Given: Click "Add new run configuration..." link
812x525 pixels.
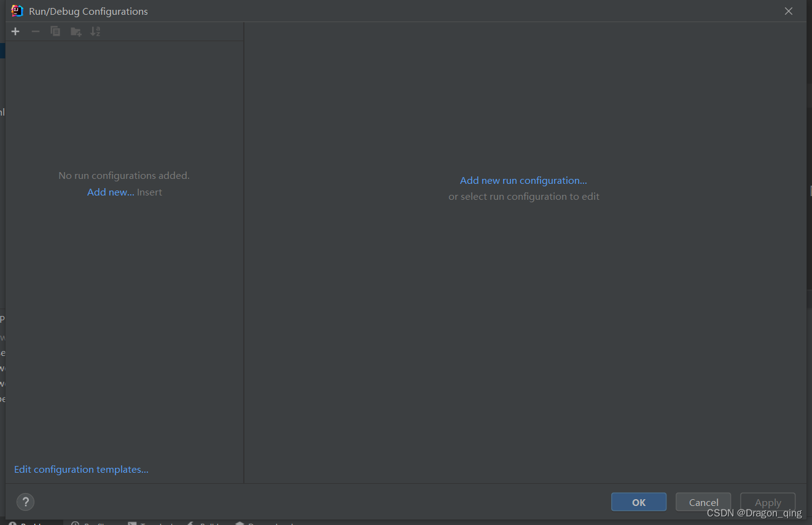Looking at the screenshot, I should (523, 181).
